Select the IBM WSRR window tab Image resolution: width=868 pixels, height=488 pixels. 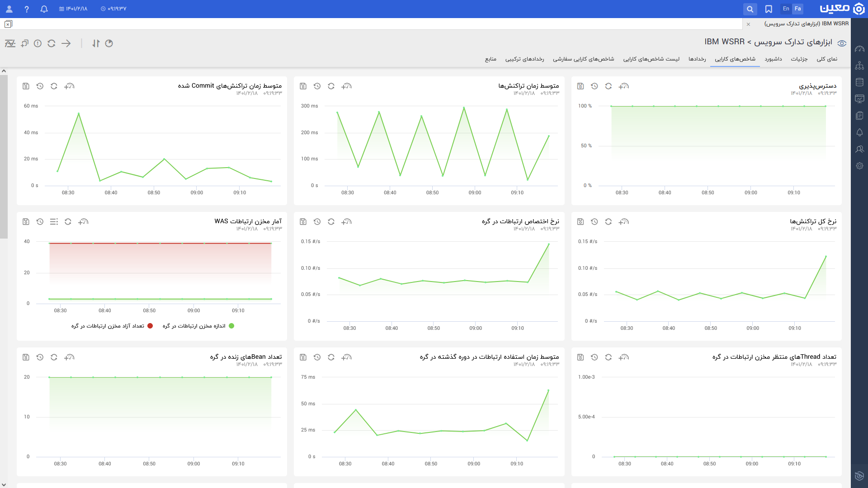point(807,23)
